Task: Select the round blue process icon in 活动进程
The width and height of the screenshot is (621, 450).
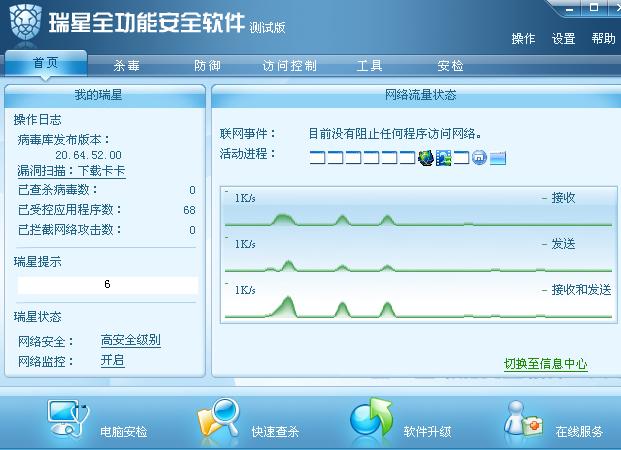Action: click(x=479, y=158)
